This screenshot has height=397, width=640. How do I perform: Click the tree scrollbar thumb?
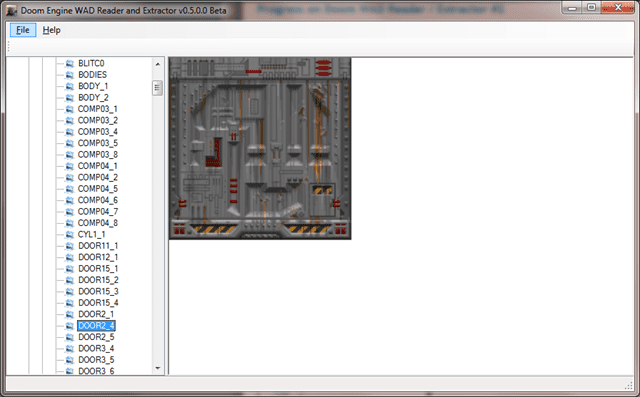(158, 88)
